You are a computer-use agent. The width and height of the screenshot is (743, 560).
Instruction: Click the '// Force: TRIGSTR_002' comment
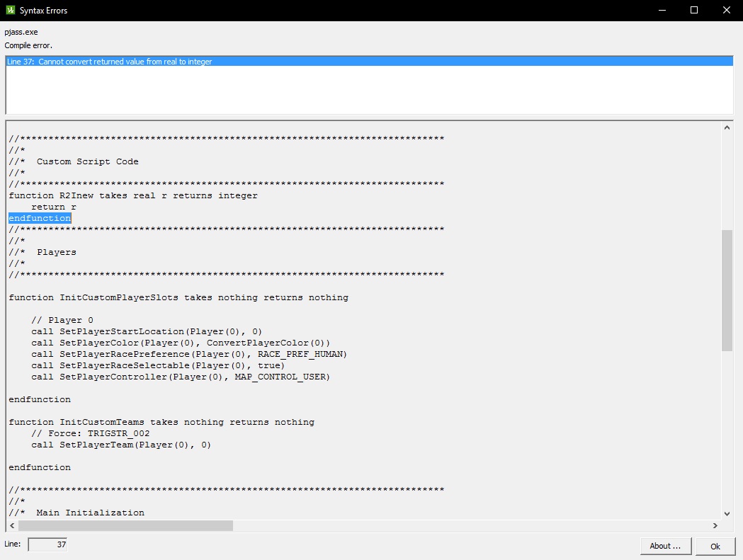point(91,433)
